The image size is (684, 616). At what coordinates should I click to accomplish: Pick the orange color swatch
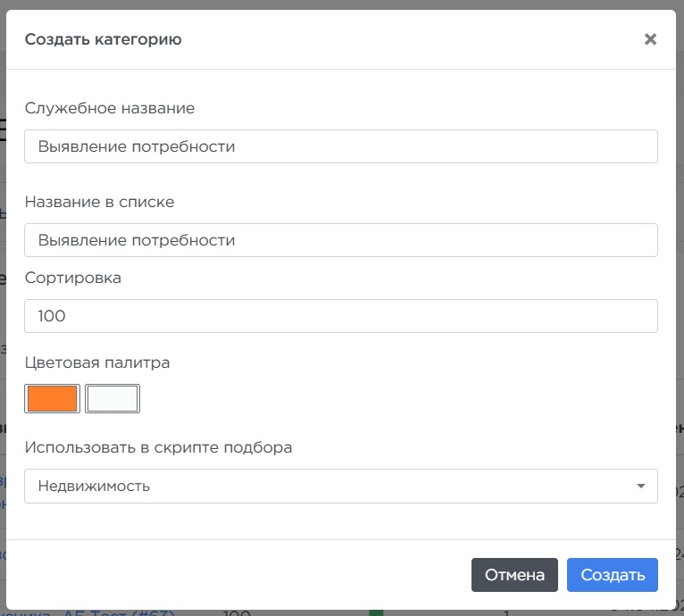point(53,399)
